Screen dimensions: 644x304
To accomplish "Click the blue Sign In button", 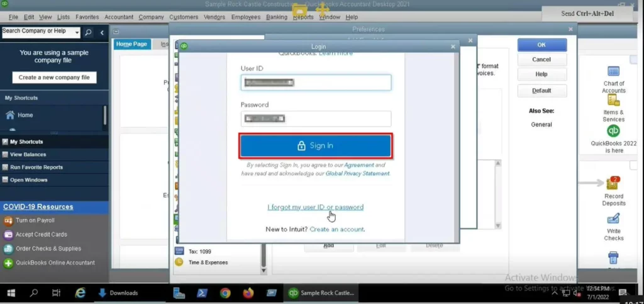I will pyautogui.click(x=316, y=146).
